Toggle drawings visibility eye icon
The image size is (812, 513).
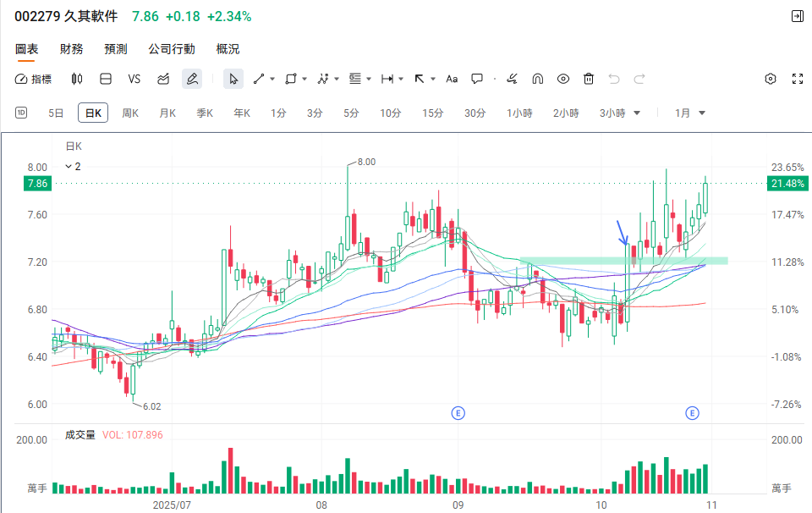pos(563,79)
